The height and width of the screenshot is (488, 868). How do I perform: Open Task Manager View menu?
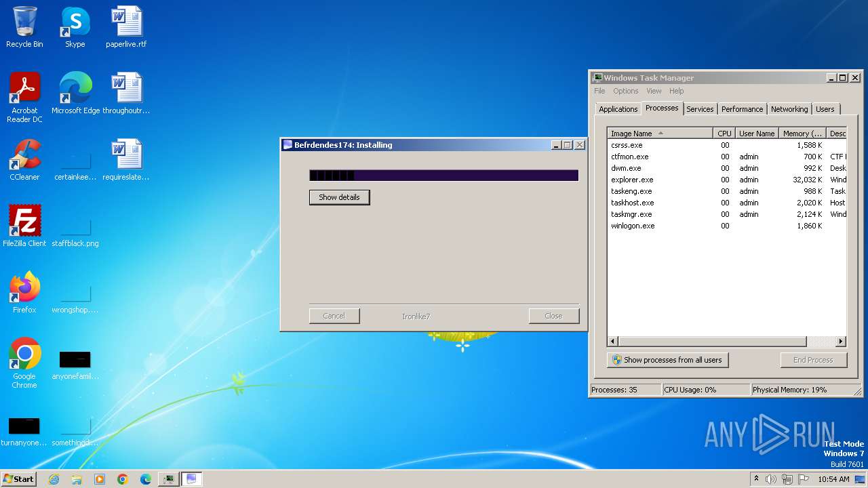[654, 91]
